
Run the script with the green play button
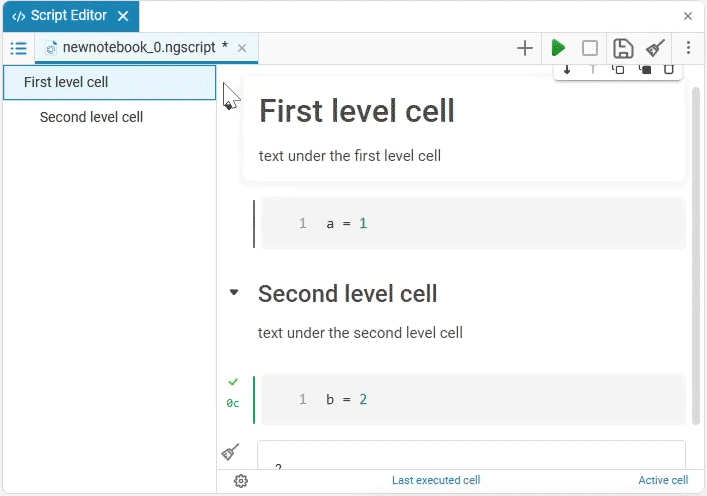558,48
